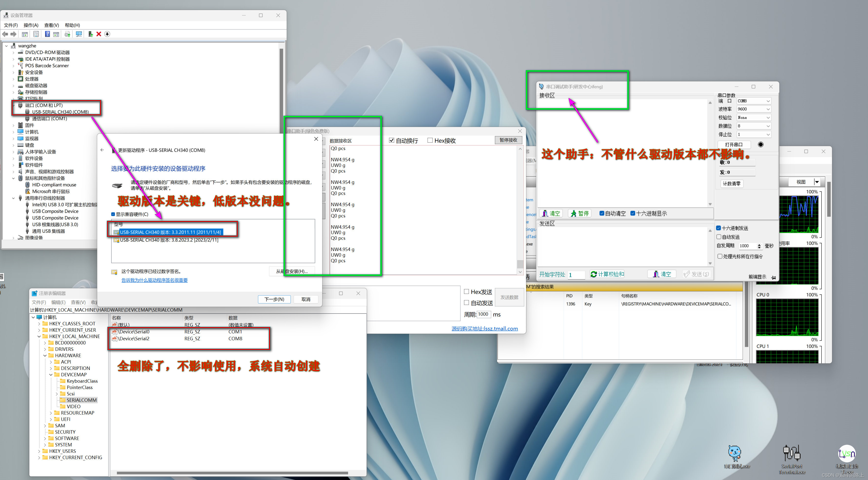Open Device Manager's 文件(F) menu

(x=11, y=25)
